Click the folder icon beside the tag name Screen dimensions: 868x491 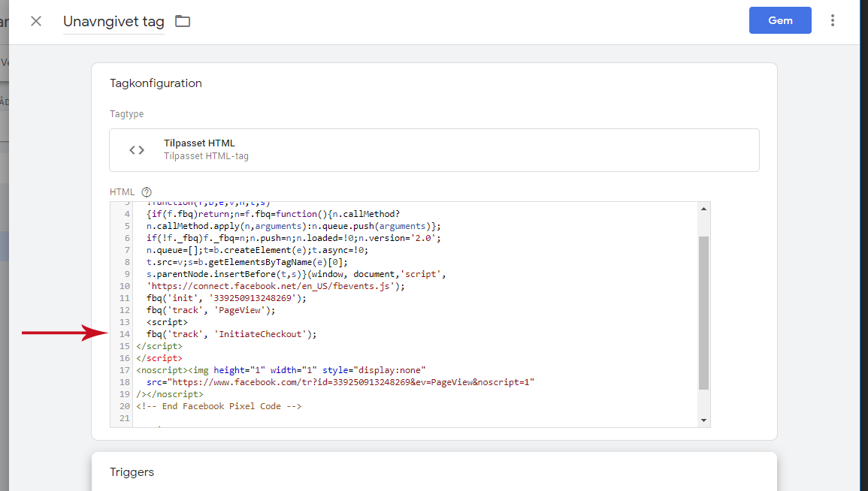tap(183, 21)
